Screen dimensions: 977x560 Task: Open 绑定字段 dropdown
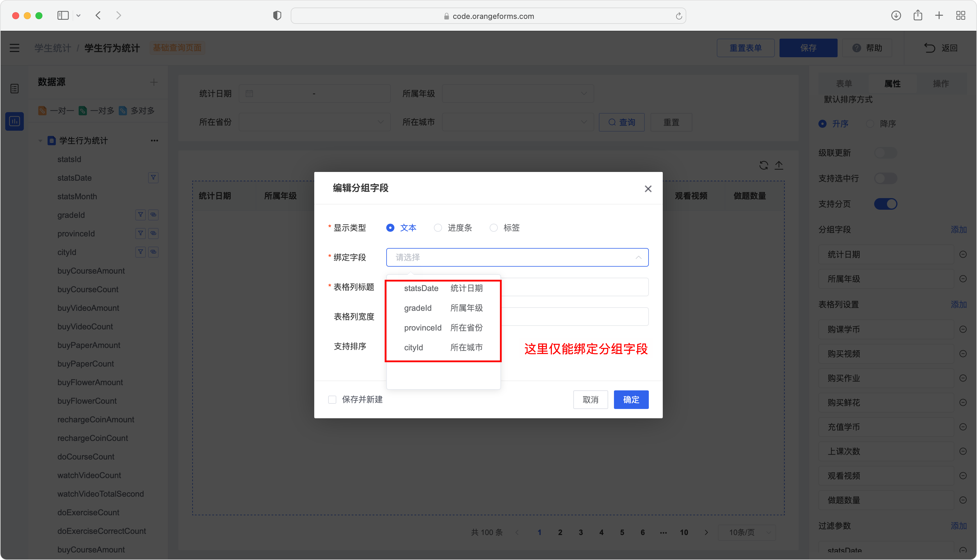point(517,258)
